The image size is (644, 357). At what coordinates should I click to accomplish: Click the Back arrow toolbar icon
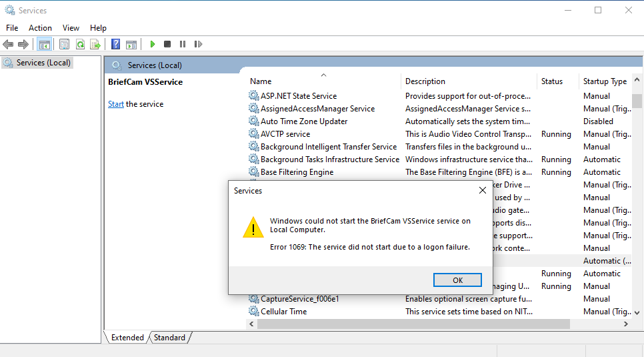[x=8, y=44]
